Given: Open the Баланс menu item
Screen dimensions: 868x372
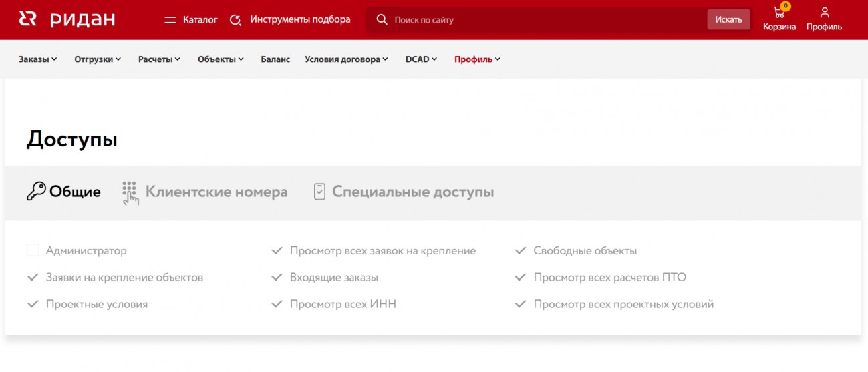Looking at the screenshot, I should coord(275,59).
